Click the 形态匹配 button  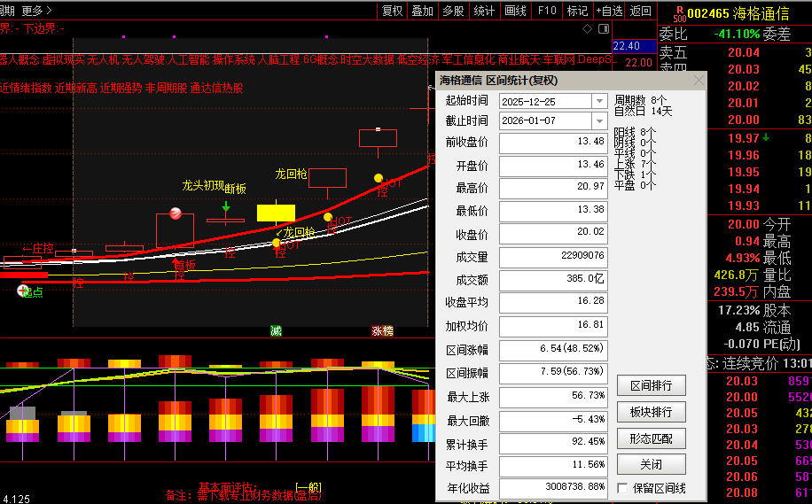coord(651,438)
